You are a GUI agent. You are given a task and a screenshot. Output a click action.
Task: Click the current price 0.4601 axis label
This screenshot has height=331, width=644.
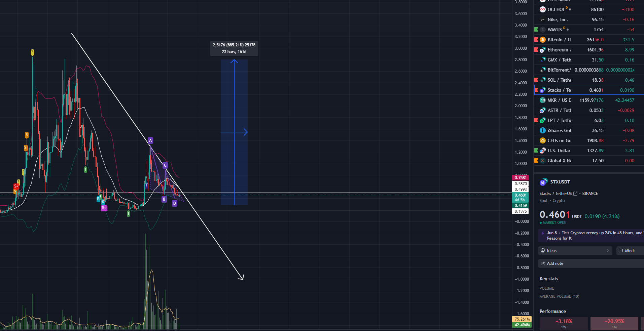point(520,195)
